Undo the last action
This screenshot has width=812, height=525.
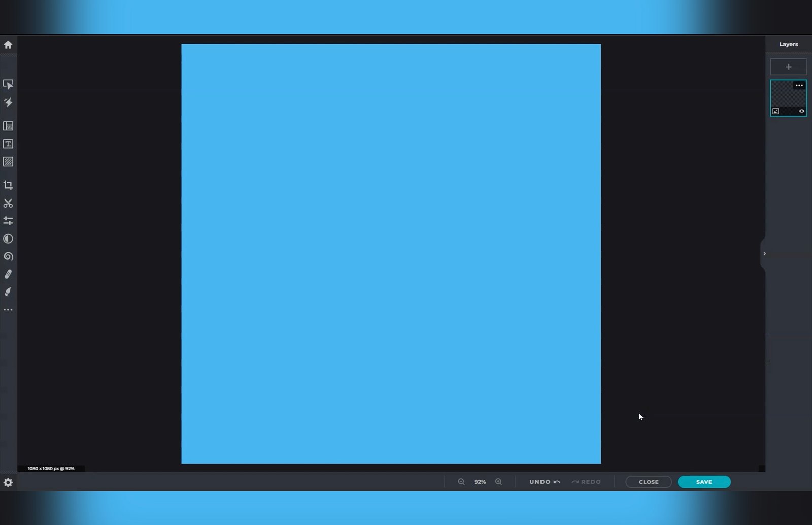coord(545,482)
